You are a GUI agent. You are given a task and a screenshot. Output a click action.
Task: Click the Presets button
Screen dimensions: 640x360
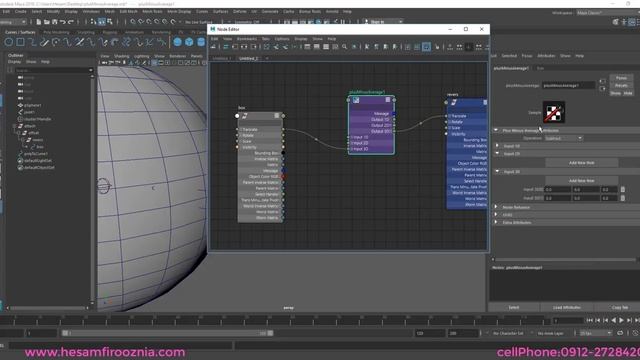[x=621, y=85]
